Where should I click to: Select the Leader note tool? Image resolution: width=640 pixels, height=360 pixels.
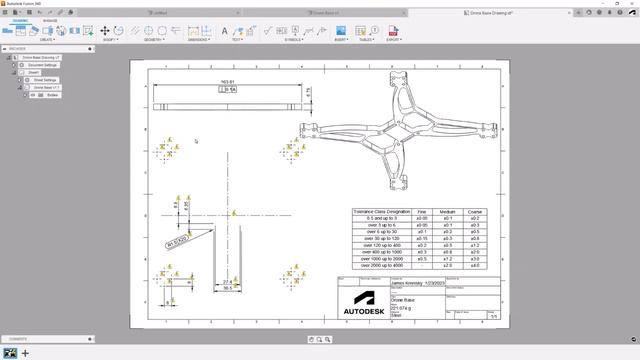pos(238,31)
